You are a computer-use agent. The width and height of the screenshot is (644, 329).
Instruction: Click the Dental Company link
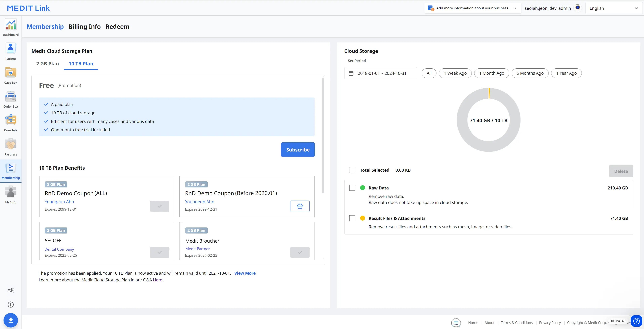pyautogui.click(x=59, y=249)
